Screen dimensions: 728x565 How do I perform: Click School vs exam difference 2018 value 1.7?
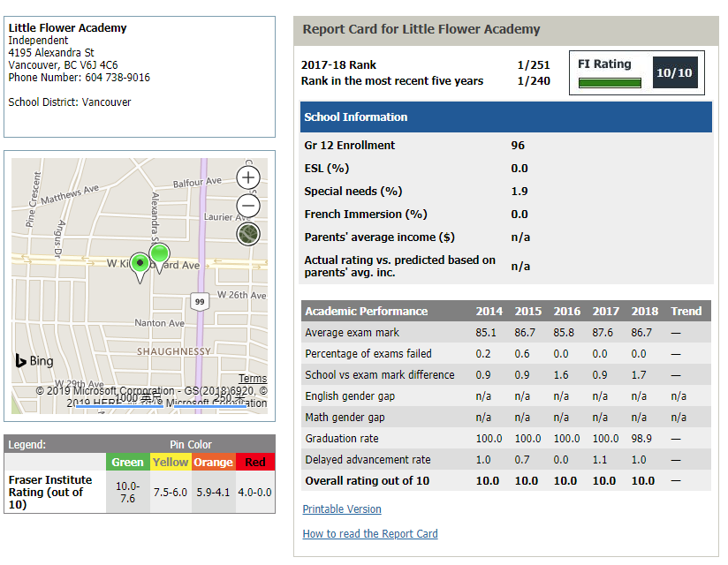(639, 375)
